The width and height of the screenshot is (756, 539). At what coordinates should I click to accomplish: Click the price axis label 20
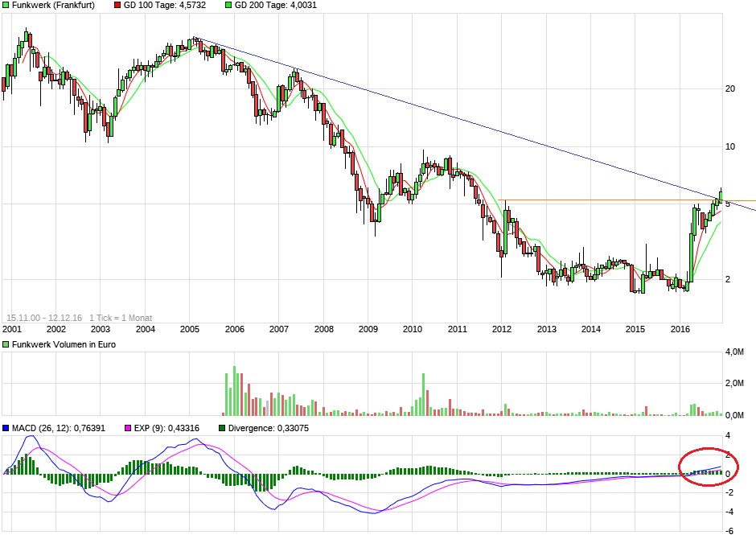(x=731, y=88)
